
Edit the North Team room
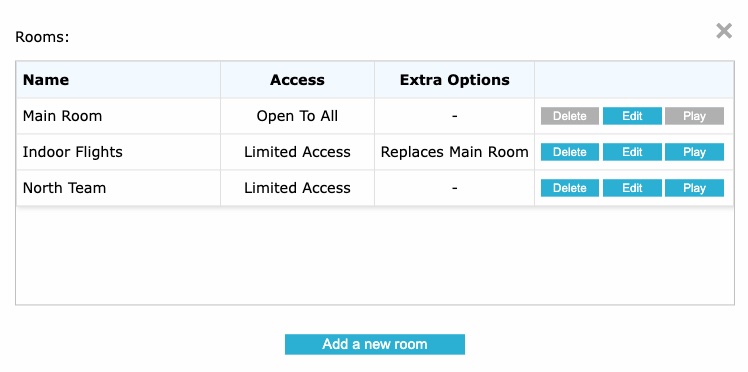632,188
